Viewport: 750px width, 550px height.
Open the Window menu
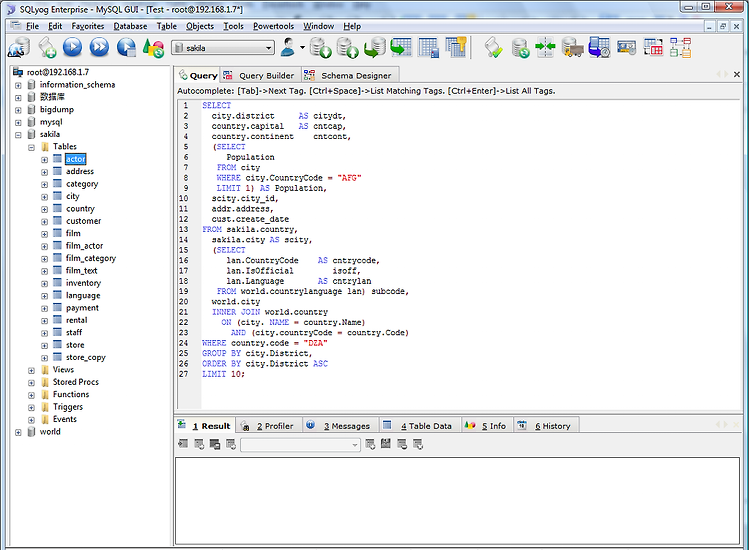point(319,26)
